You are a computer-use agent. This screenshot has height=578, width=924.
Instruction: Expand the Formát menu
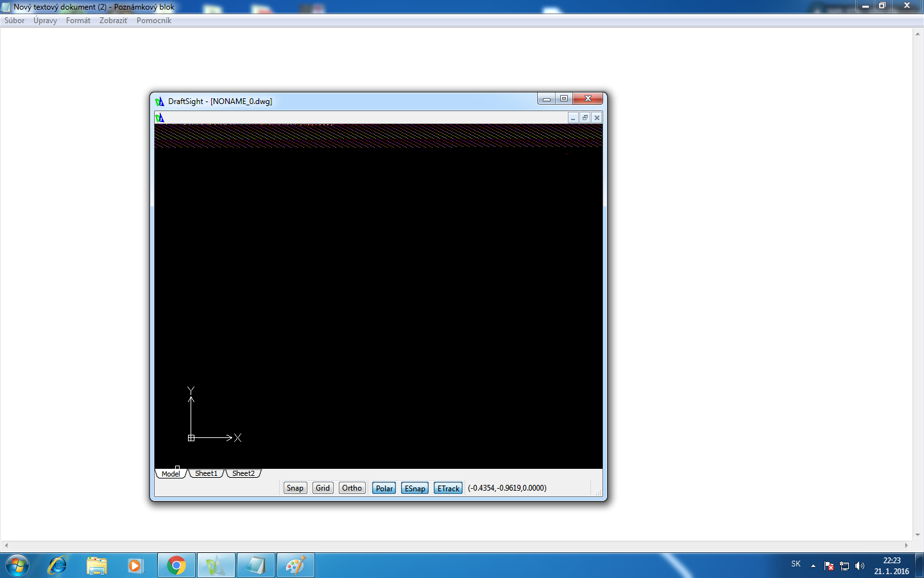[78, 21]
